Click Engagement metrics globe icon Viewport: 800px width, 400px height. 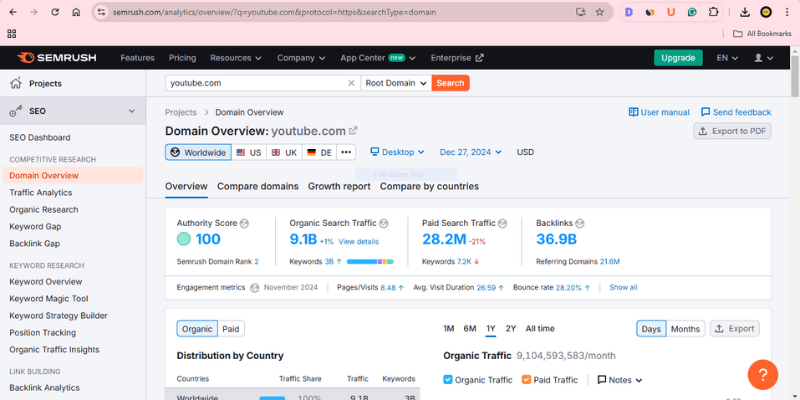pyautogui.click(x=255, y=287)
